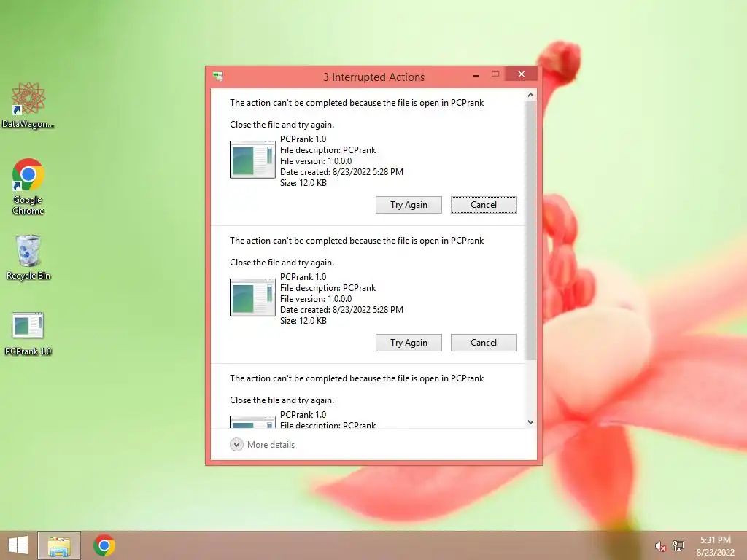Image resolution: width=747 pixels, height=560 pixels.
Task: Click the first PCPrank file thumbnail
Action: 252,160
